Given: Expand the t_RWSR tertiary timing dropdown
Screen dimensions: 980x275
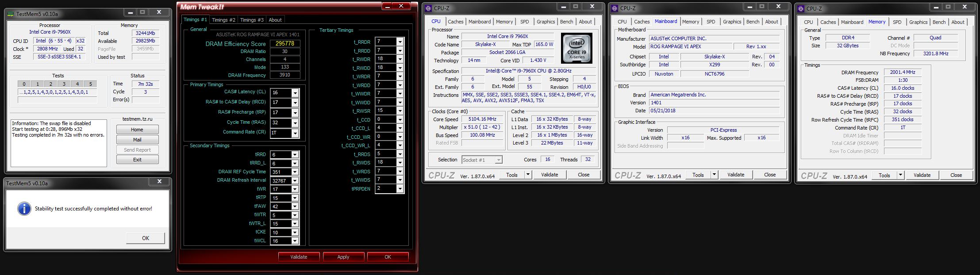Looking at the screenshot, I should coord(400,111).
